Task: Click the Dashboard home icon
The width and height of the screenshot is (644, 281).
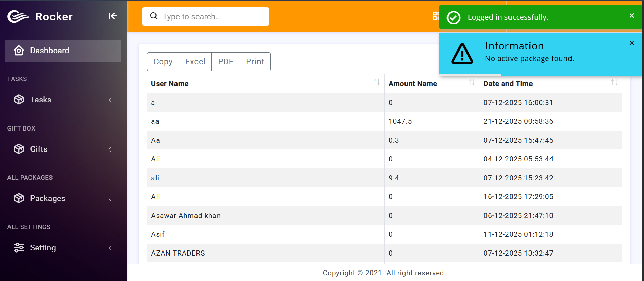Action: point(19,51)
